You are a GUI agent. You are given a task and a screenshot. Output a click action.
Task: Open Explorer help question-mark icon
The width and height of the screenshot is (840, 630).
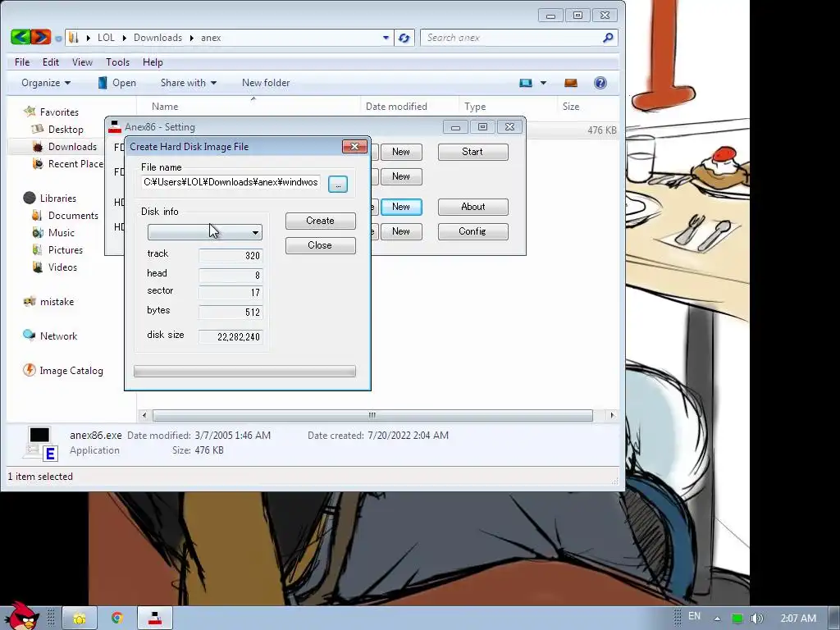point(600,83)
